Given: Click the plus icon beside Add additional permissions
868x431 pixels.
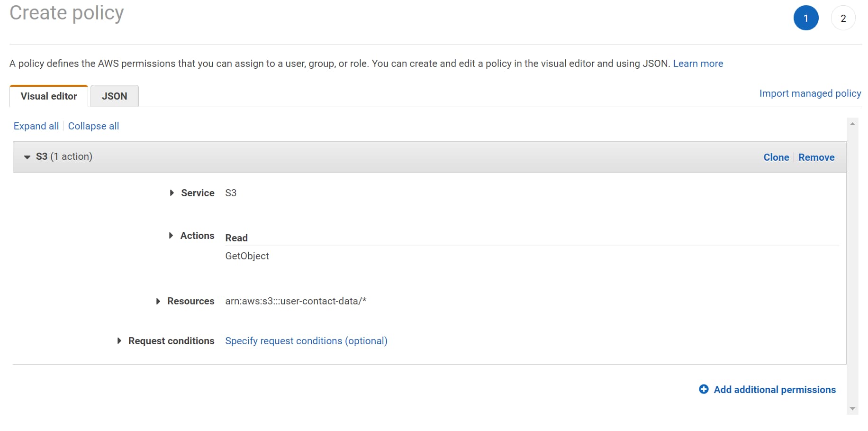Looking at the screenshot, I should [704, 389].
